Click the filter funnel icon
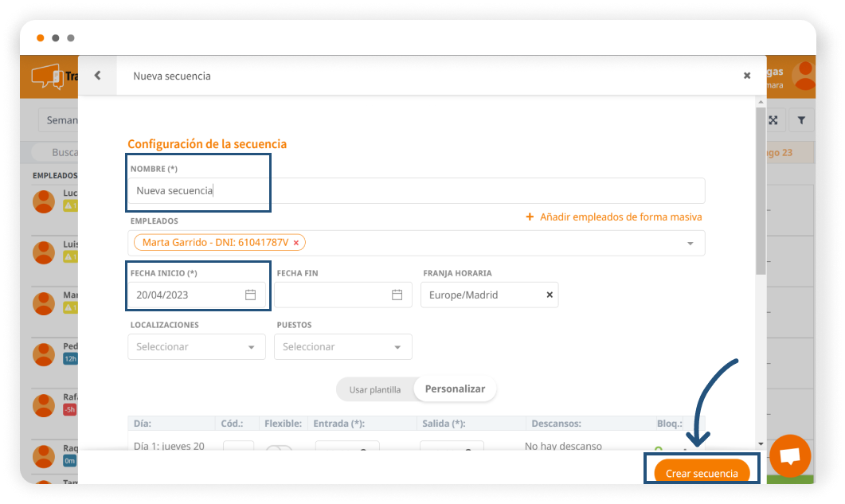Screen dimensions: 845x504 pyautogui.click(x=801, y=120)
